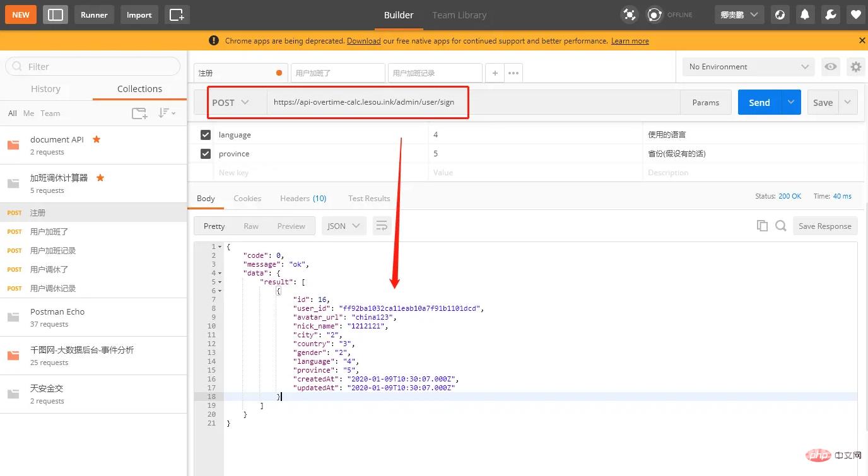868x476 pixels.
Task: Uncheck the language parameter checkbox
Action: click(206, 135)
